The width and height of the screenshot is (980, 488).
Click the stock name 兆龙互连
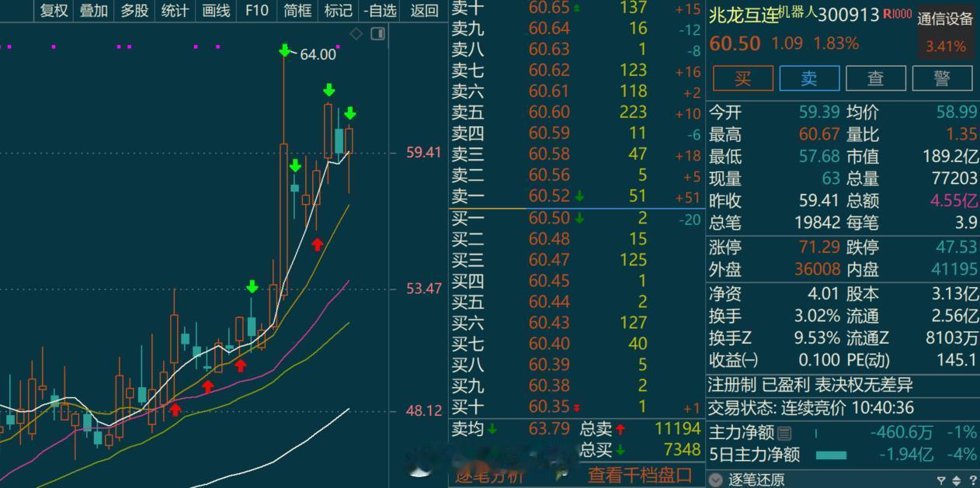(x=744, y=16)
